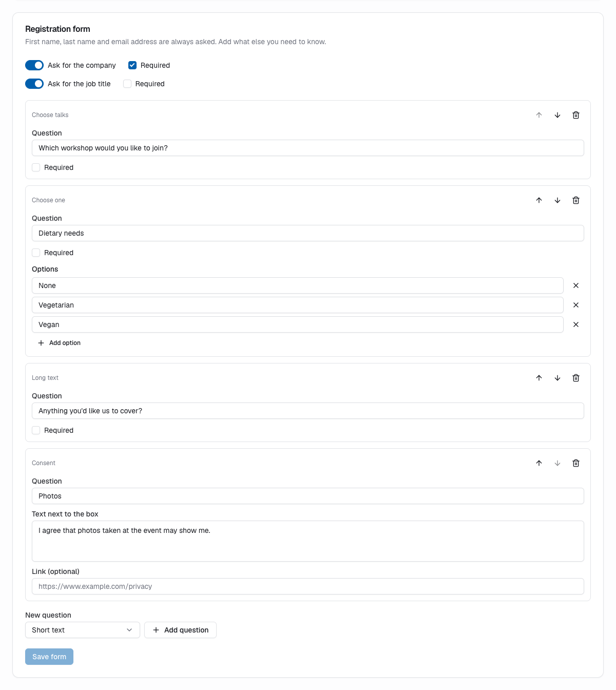Edit the Dietary needs question field
This screenshot has height=690, width=616.
pos(308,233)
